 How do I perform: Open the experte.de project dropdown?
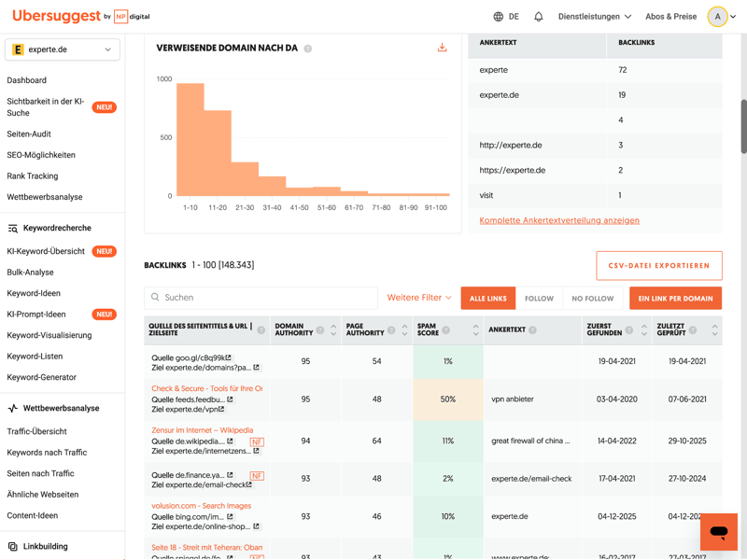point(63,49)
